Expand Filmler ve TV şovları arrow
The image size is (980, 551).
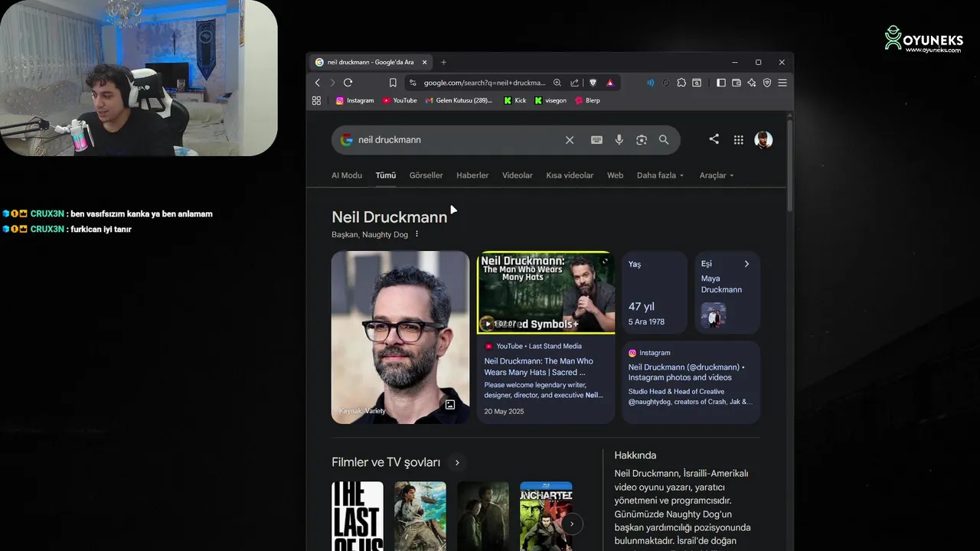coord(457,462)
